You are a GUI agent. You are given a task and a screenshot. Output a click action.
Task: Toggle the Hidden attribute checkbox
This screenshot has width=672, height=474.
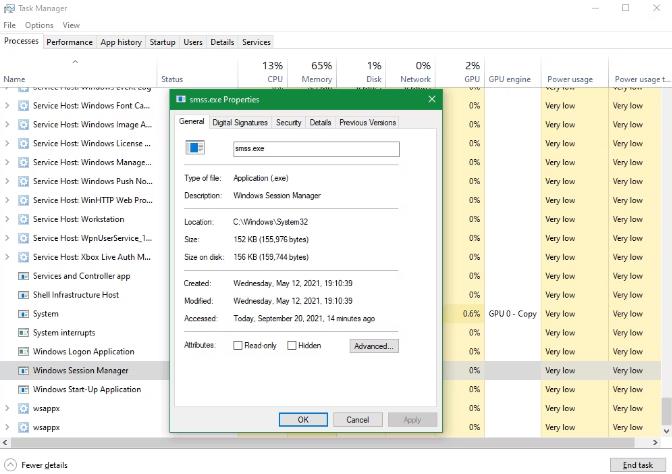(291, 345)
